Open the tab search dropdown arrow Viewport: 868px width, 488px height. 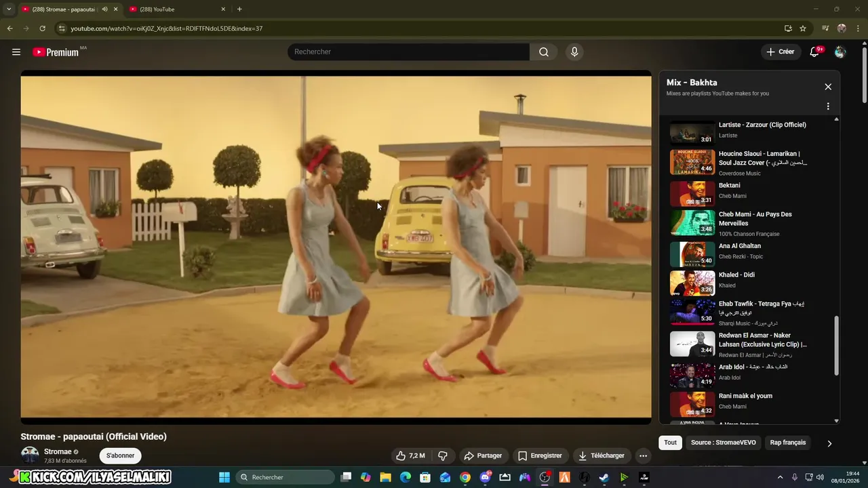[x=9, y=9]
